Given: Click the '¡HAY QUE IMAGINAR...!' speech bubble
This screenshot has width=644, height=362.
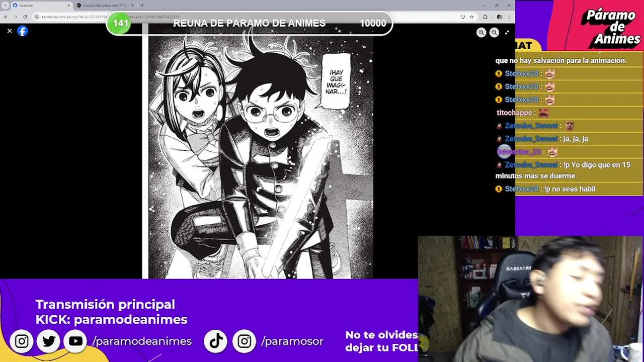Looking at the screenshot, I should [336, 81].
